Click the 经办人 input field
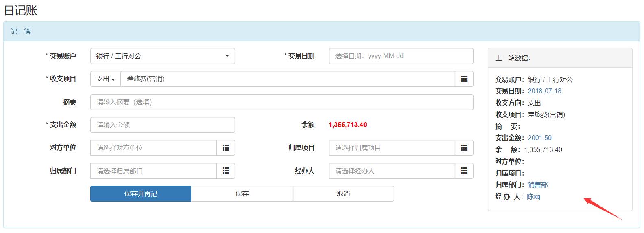The height and width of the screenshot is (233, 644). click(391, 171)
